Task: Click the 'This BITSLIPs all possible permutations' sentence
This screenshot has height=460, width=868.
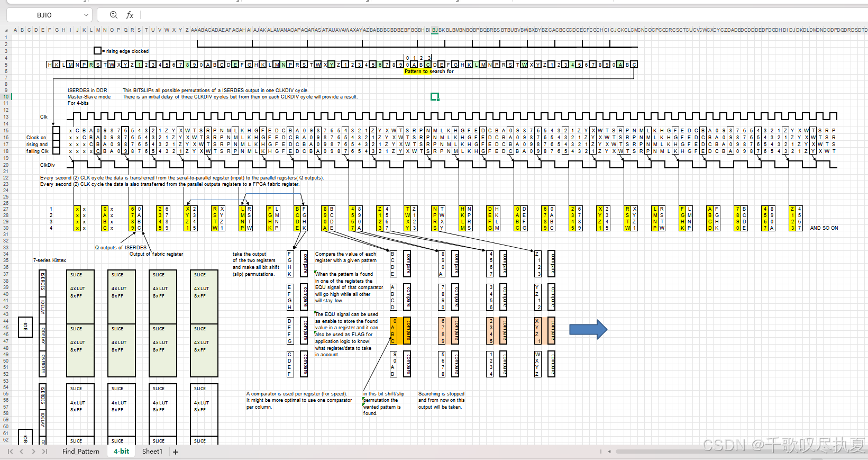Action: tap(215, 91)
